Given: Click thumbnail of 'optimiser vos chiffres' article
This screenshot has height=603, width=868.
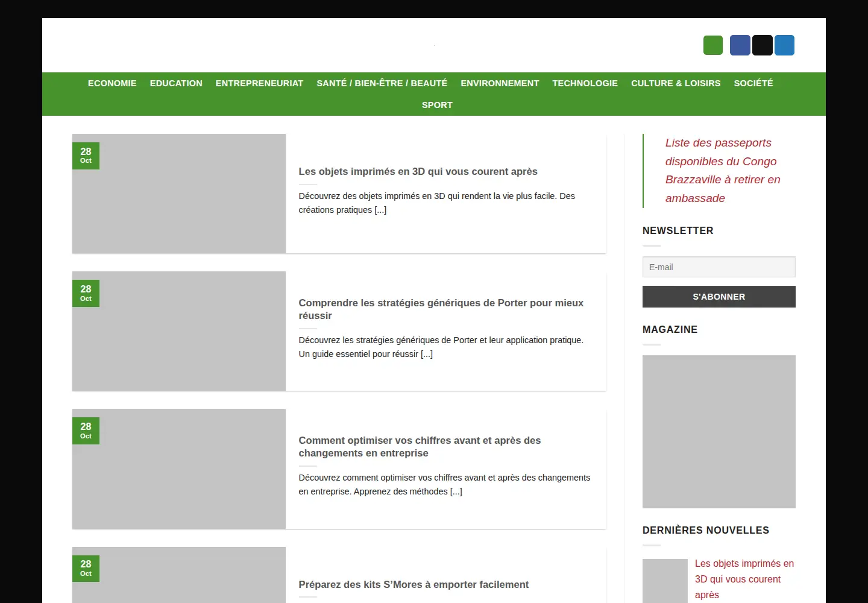Looking at the screenshot, I should coord(179,469).
